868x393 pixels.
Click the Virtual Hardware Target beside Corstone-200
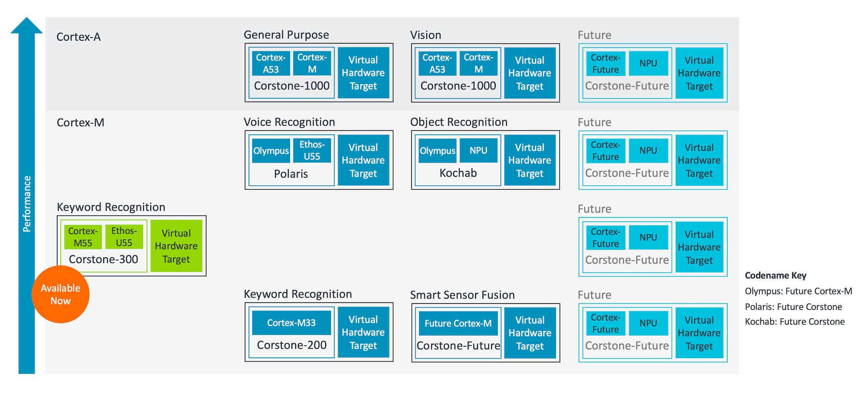363,332
